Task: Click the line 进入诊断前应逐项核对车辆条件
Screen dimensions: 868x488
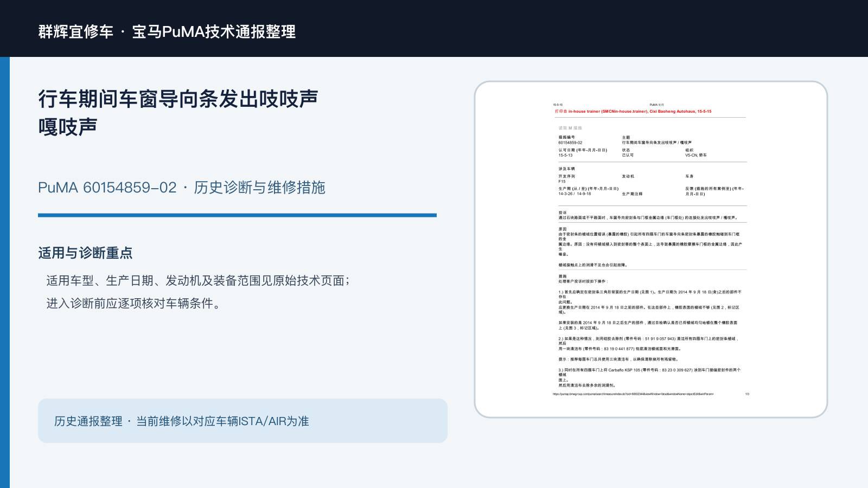Action: pyautogui.click(x=134, y=303)
